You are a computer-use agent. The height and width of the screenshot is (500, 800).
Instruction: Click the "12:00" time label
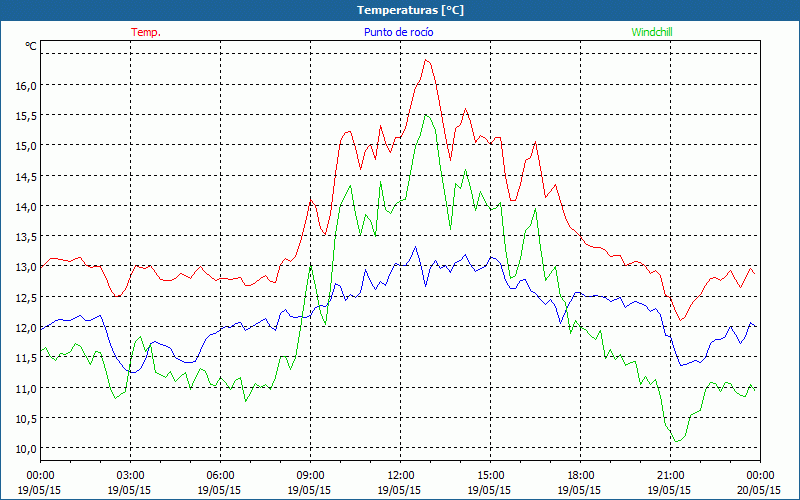[x=401, y=476]
